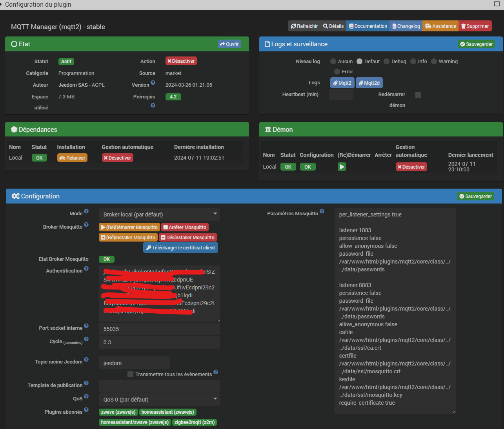Screen dimensions: 504x429
Task: Click the help icon beside Paramètres Mosquitto
Action: point(322,211)
